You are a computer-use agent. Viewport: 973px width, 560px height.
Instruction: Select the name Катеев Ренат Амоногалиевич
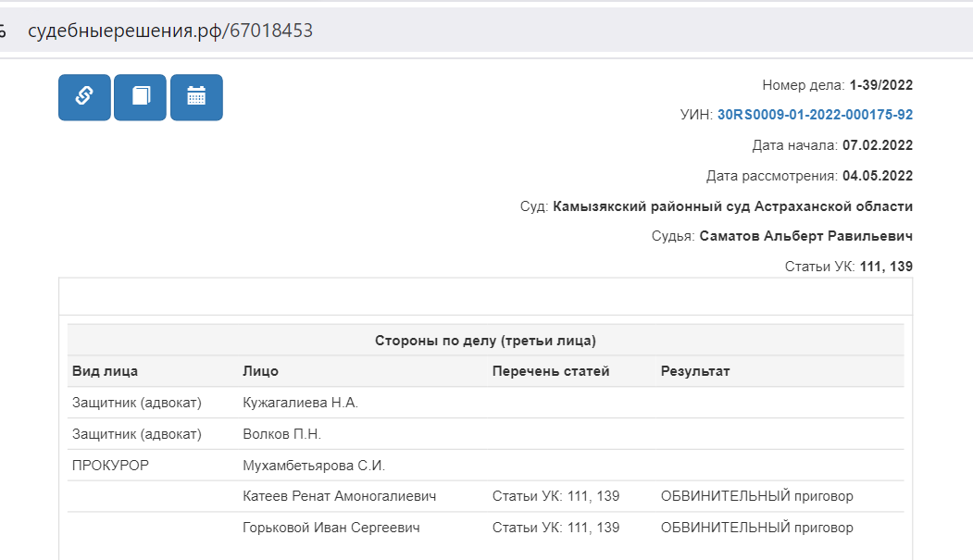(340, 496)
